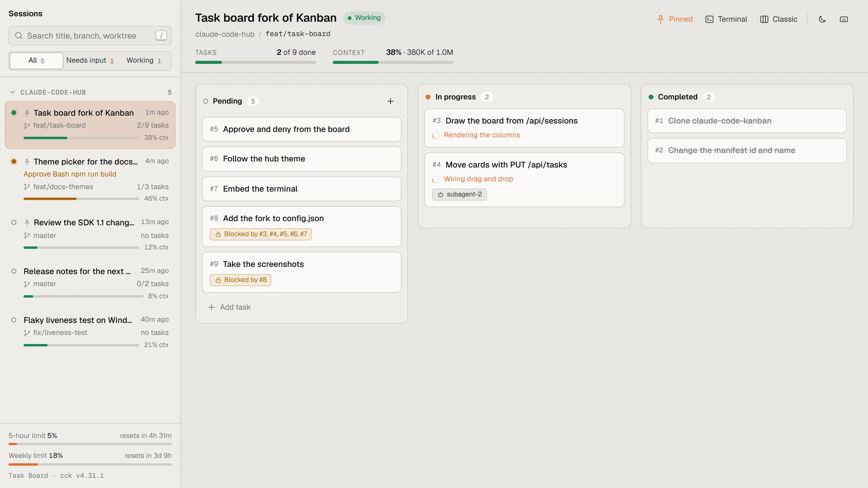Image resolution: width=868 pixels, height=488 pixels.
Task: Click Approve Bash npm run build
Action: pos(70,174)
